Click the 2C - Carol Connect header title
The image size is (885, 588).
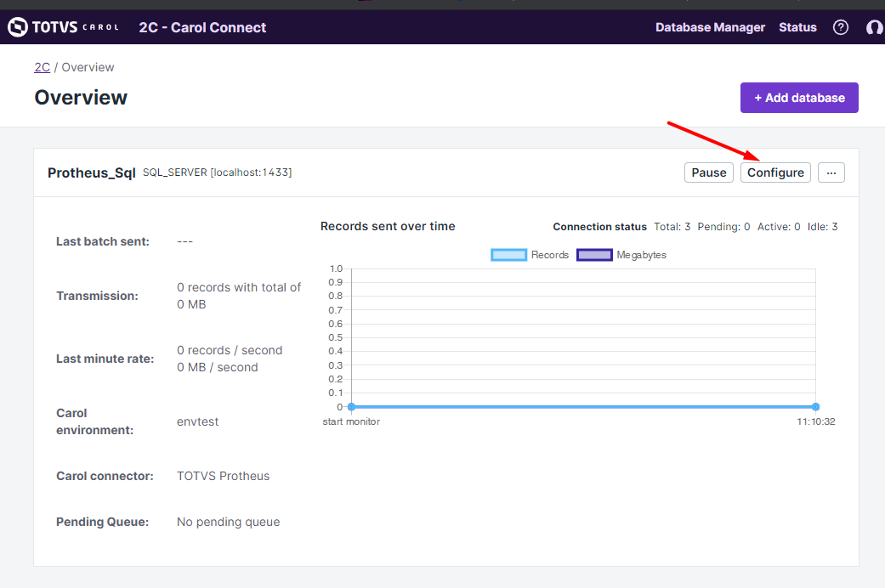coord(202,27)
